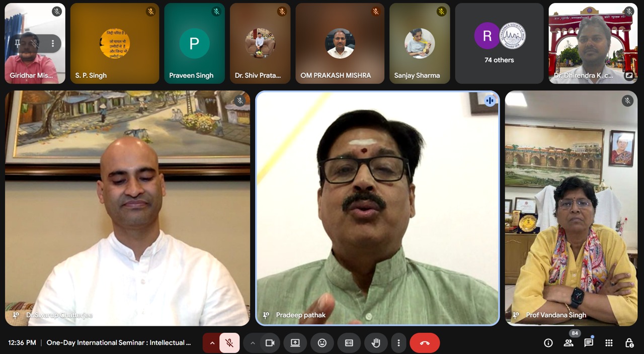The width and height of the screenshot is (644, 354).
Task: Select Prof Vandana Singh's video tile
Action: point(571,208)
